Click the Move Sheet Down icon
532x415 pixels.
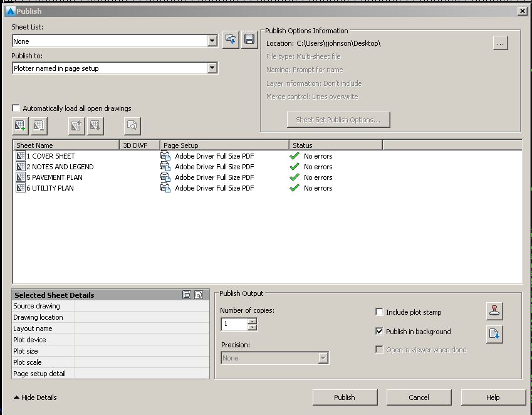[95, 125]
